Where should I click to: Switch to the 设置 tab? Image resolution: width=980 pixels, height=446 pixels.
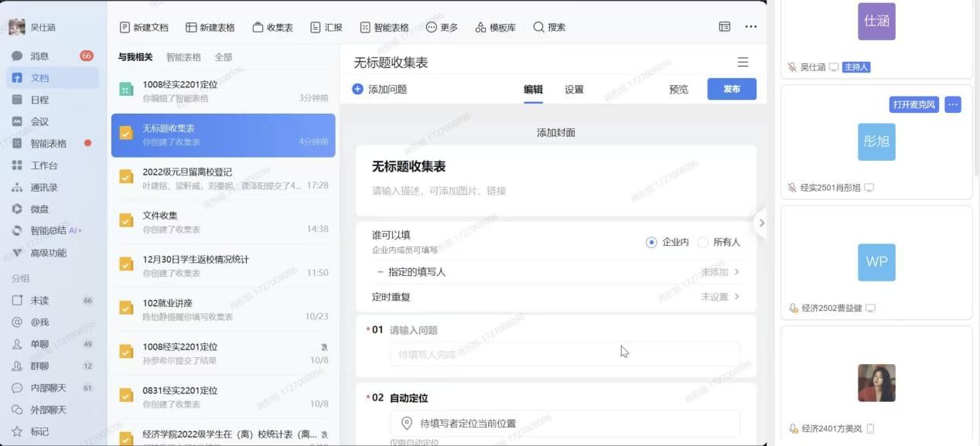point(574,89)
